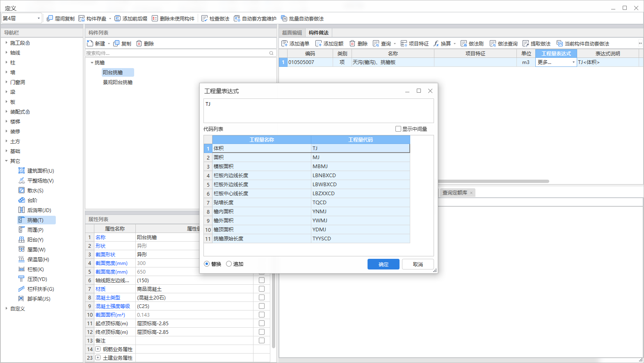This screenshot has height=363, width=644.
Task: Tick checkbox in 轴线距左边线 row
Action: pos(262,280)
